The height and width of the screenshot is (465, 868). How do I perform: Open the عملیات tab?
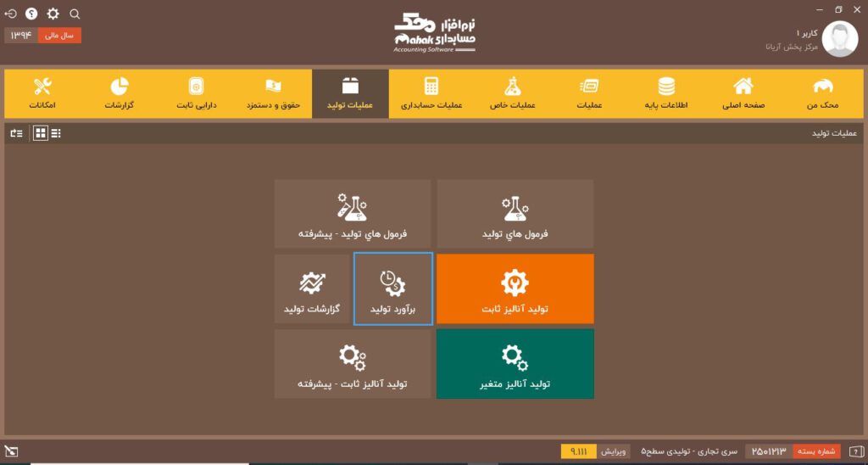589,93
